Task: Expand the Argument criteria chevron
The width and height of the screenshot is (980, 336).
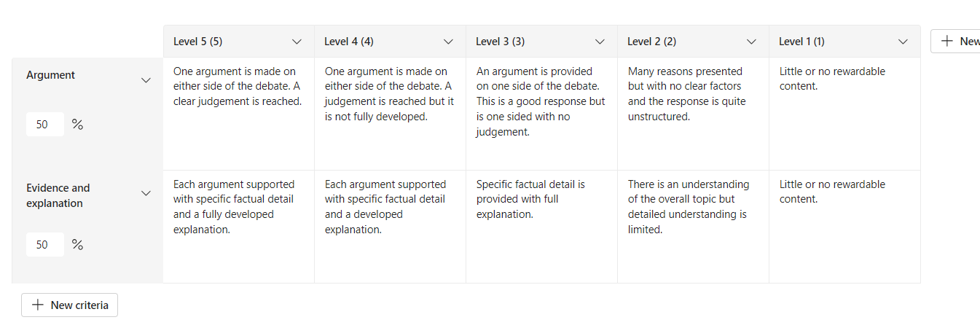Action: coord(146,80)
